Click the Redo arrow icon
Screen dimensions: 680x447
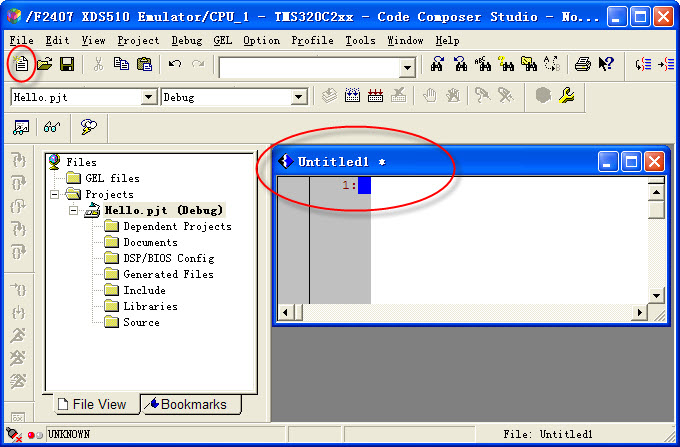[198, 64]
